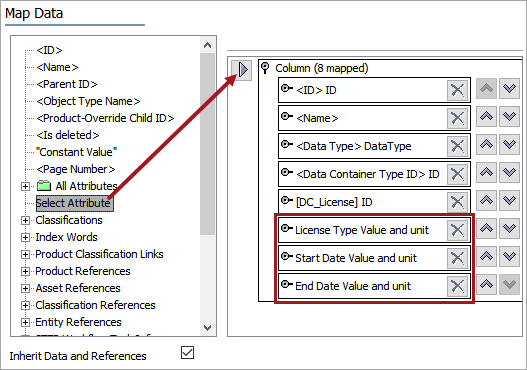Select the "Constant Value" item
This screenshot has width=527, height=370.
(77, 152)
